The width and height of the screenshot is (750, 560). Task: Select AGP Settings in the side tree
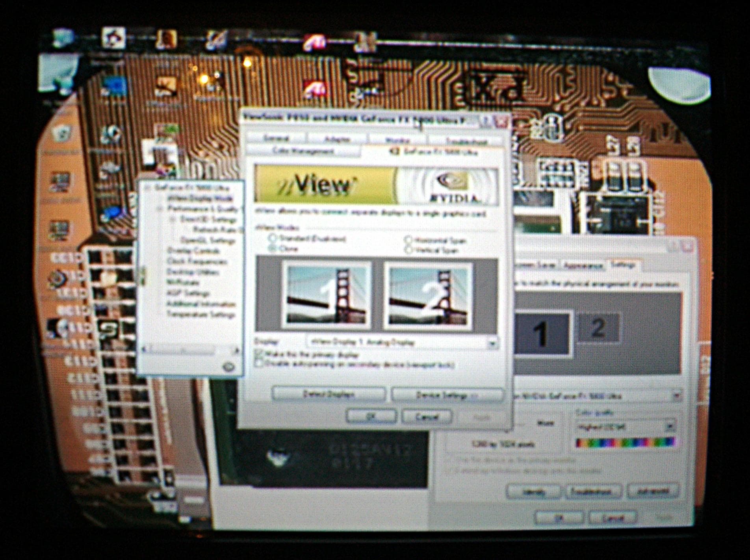click(187, 293)
